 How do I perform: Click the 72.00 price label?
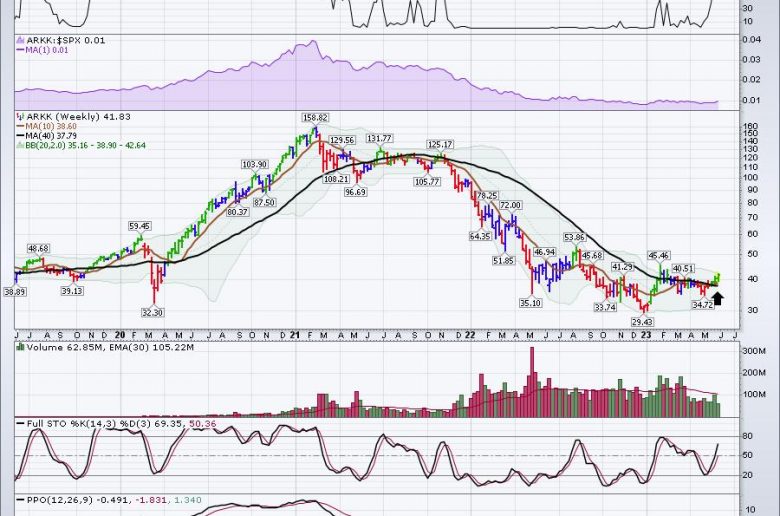[x=510, y=205]
